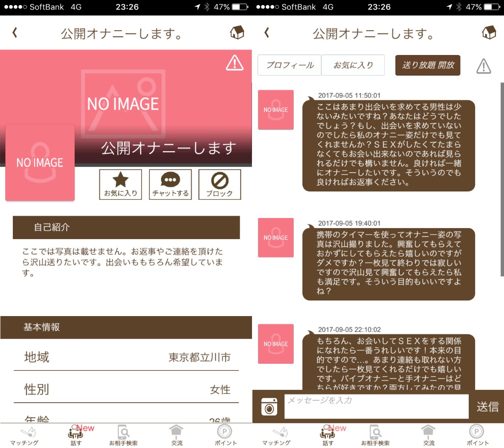
Task: Tap the grey warning triangle in chat screen
Action: 483,66
